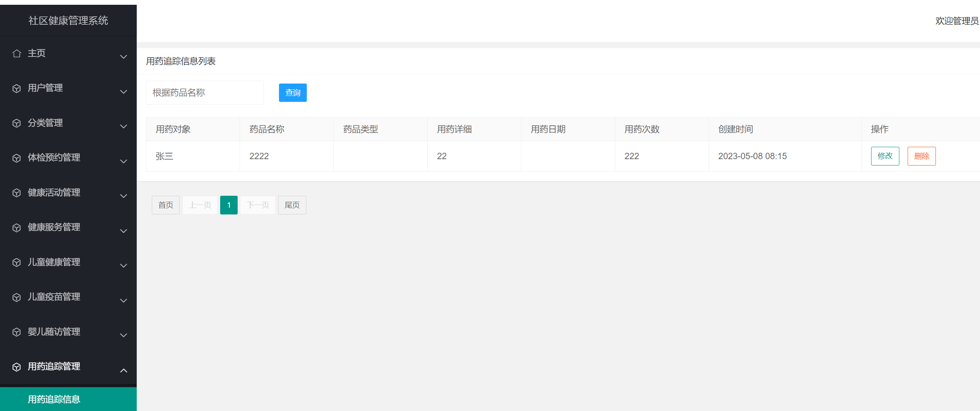The width and height of the screenshot is (980, 411).
Task: Click the cube icon beside 儿童疫苗管理
Action: tap(17, 297)
